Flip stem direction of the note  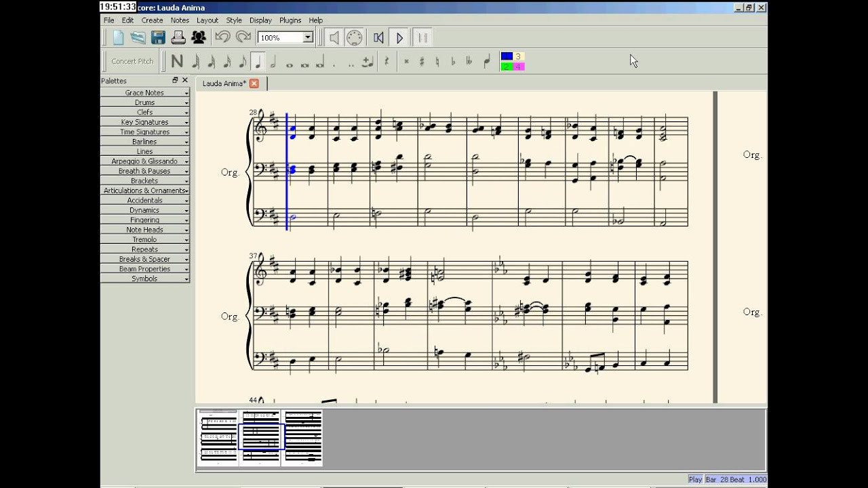487,62
